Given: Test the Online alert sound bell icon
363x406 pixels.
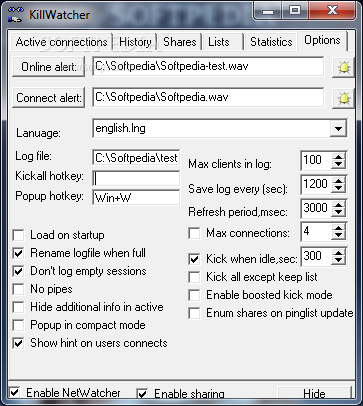Looking at the screenshot, I should (x=343, y=68).
